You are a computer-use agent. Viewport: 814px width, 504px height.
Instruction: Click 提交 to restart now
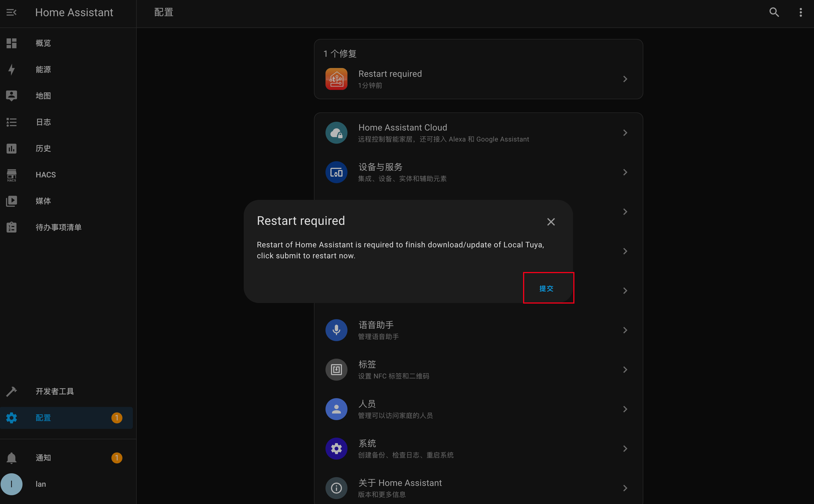546,288
